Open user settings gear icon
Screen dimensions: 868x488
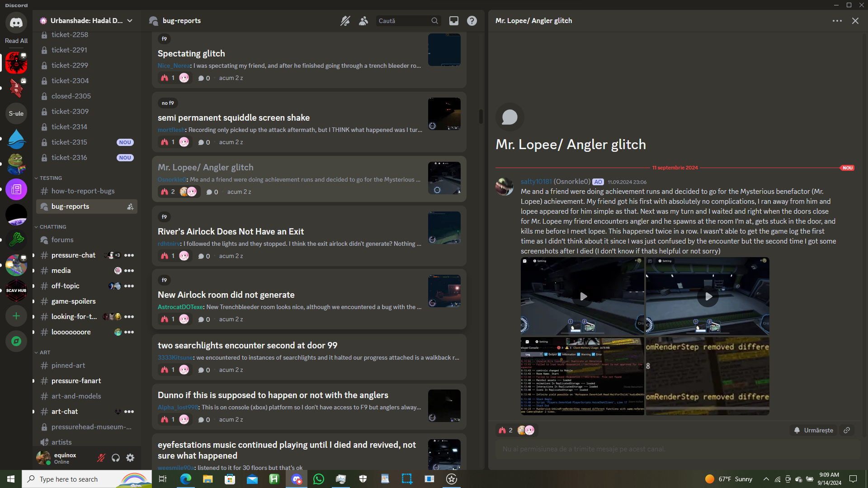tap(130, 458)
